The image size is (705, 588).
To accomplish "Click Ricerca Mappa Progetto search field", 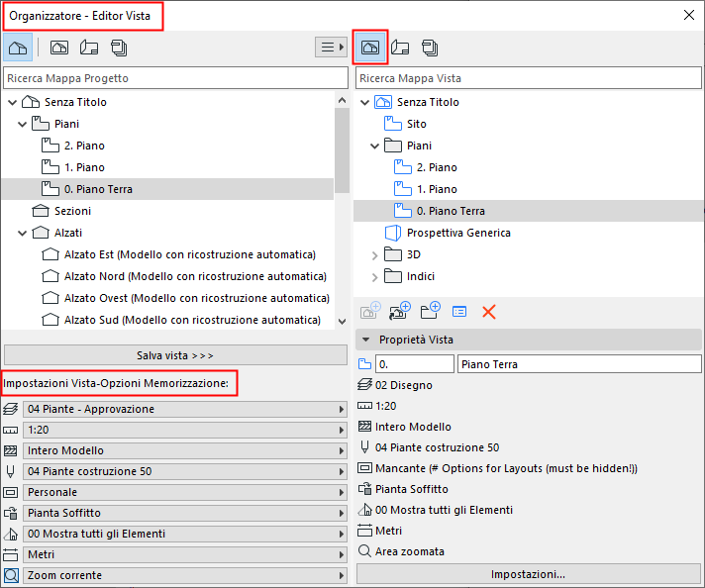I will tap(176, 78).
